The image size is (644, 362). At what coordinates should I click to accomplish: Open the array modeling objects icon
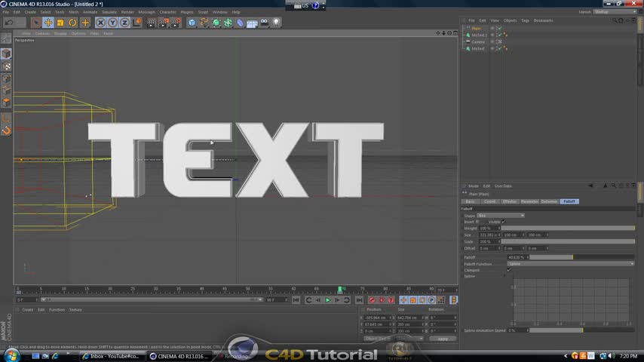(x=228, y=23)
